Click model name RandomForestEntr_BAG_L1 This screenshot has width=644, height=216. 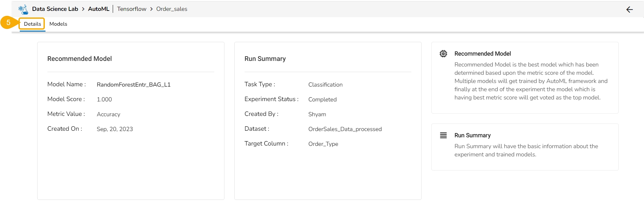point(133,85)
